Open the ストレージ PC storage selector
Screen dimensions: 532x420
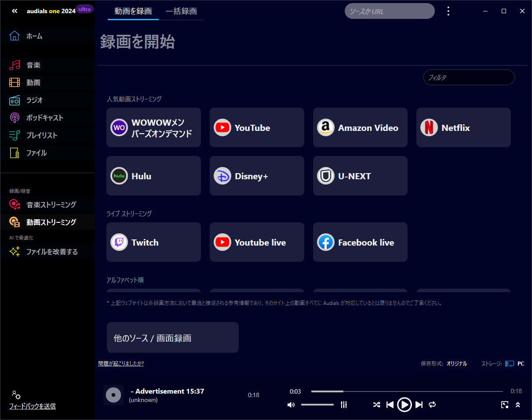coord(503,364)
